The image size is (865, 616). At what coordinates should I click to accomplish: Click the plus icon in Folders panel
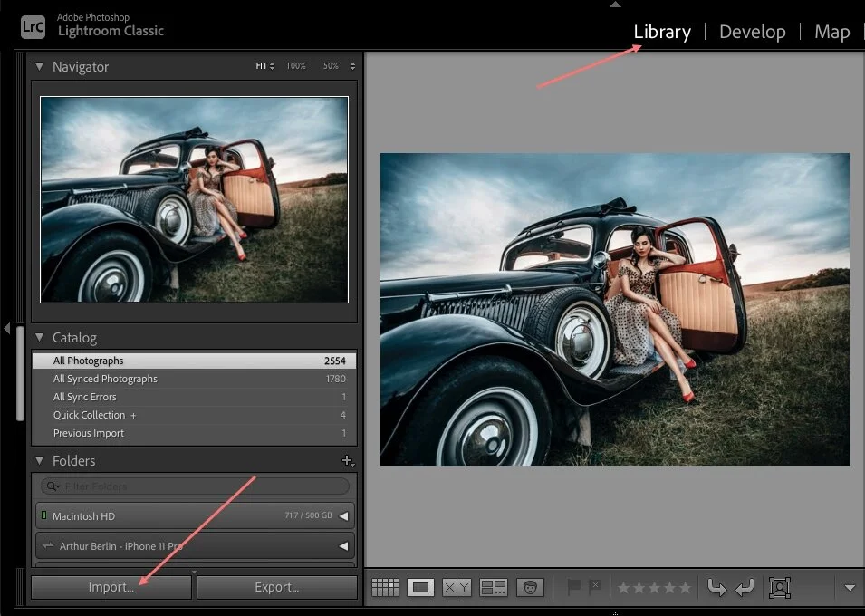348,461
